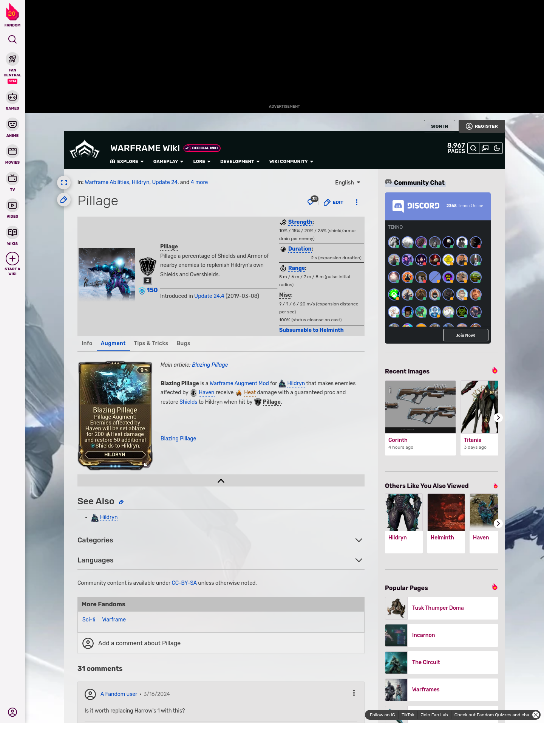Image resolution: width=544 pixels, height=756 pixels.
Task: Open the page's more-actions three-dot menu
Action: (356, 202)
